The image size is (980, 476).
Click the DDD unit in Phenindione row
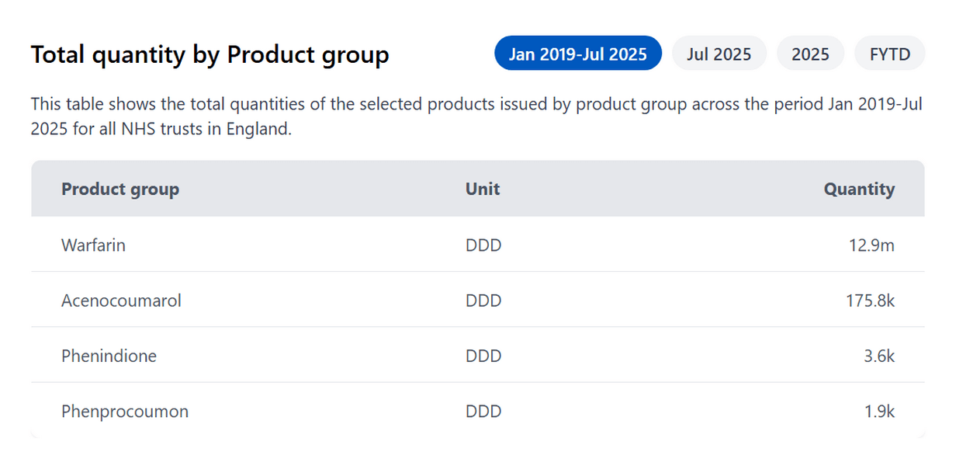[483, 356]
